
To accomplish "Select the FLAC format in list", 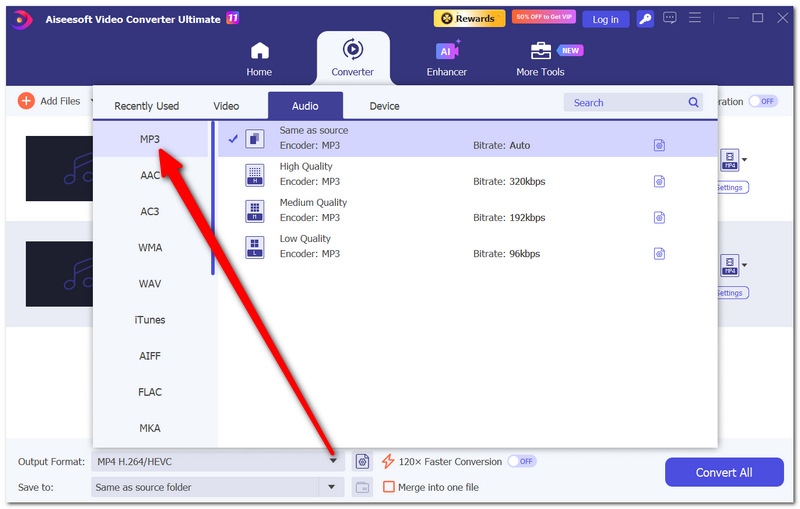I will [x=150, y=392].
